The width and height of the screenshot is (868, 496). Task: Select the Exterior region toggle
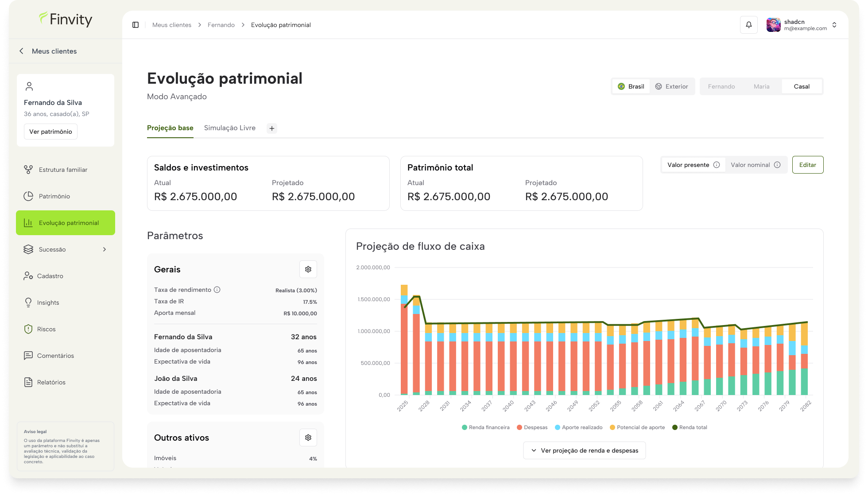pyautogui.click(x=672, y=86)
